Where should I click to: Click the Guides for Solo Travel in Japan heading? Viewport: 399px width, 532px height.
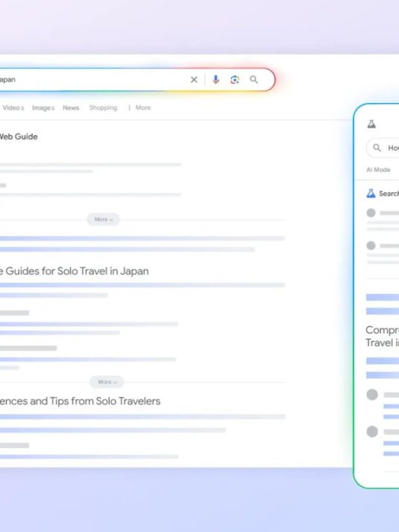[x=74, y=271]
